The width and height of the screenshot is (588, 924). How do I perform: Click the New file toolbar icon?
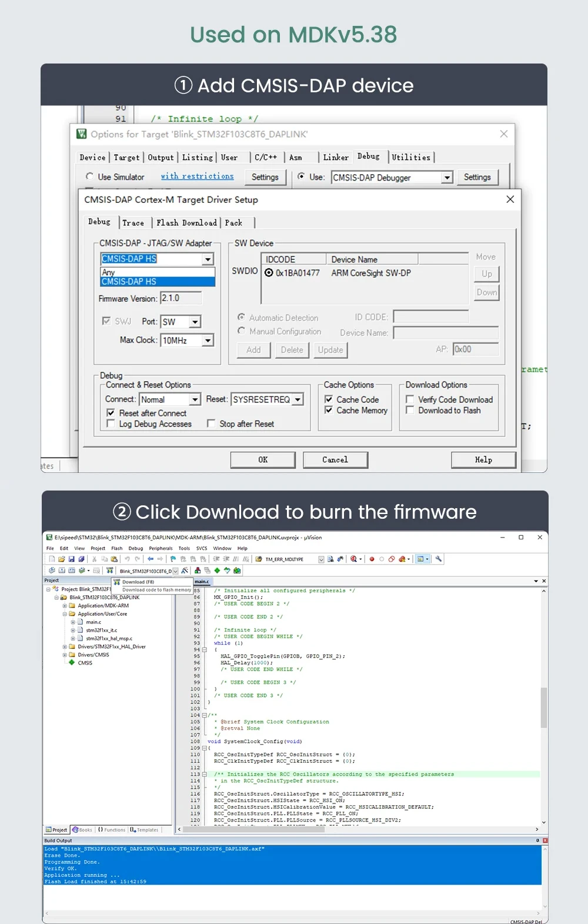pos(51,559)
